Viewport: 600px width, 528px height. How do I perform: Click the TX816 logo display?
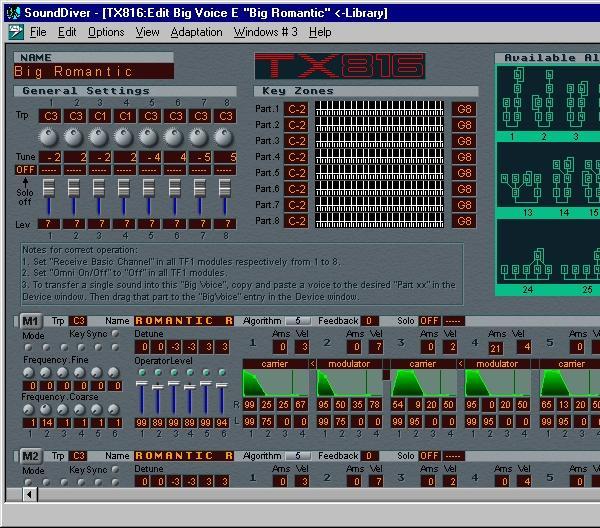point(339,66)
